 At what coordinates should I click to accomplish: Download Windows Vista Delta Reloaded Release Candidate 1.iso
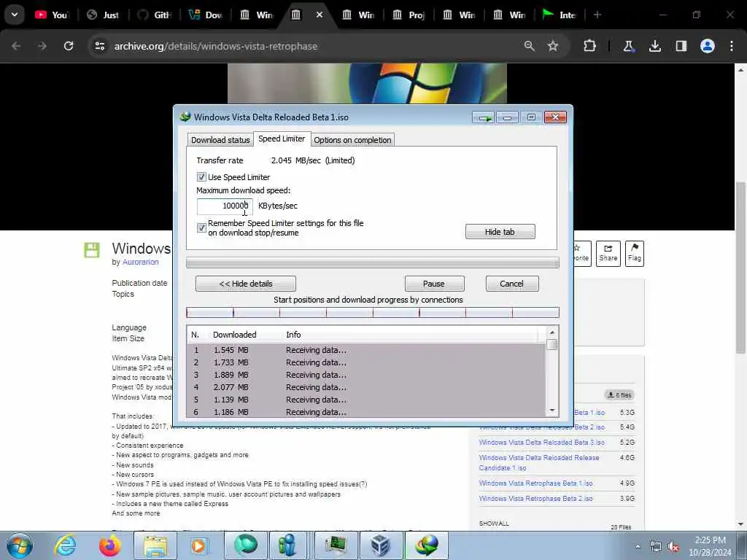(x=539, y=463)
